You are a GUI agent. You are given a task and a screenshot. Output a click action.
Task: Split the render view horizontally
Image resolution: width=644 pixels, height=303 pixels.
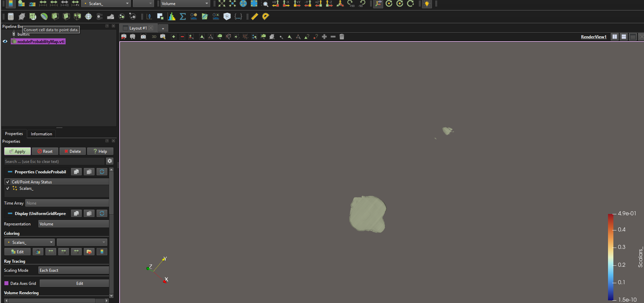(x=615, y=37)
